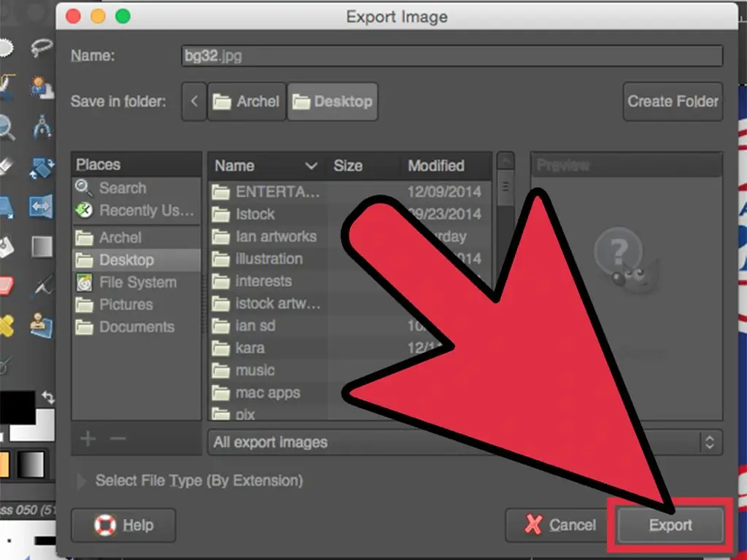Swap foreground and background colors
Viewport: 747px width, 560px height.
[x=48, y=397]
